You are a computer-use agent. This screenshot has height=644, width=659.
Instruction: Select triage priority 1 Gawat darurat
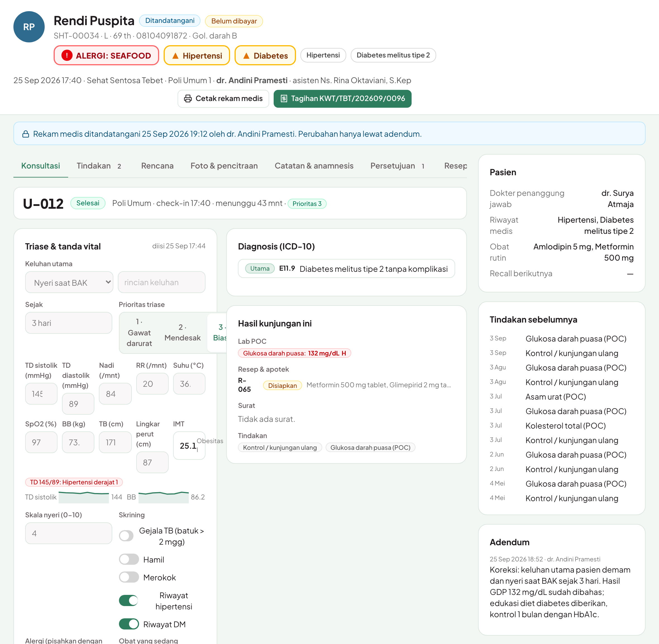click(x=139, y=333)
